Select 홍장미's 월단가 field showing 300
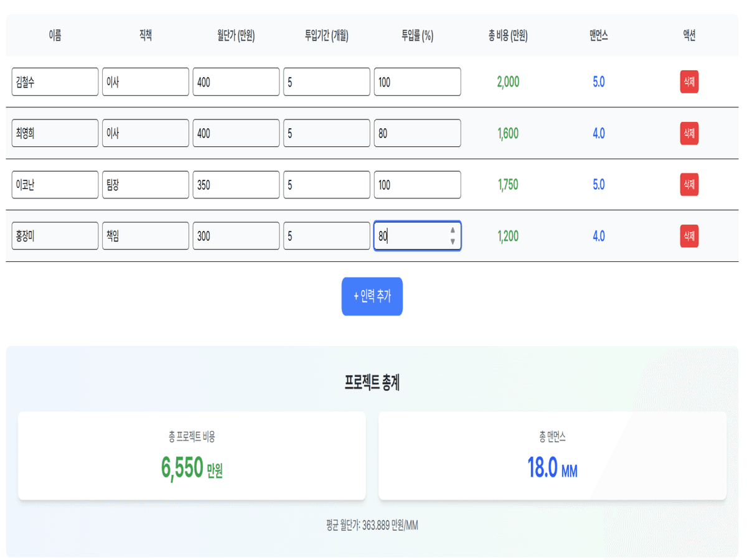Image resolution: width=747 pixels, height=560 pixels. pyautogui.click(x=236, y=236)
